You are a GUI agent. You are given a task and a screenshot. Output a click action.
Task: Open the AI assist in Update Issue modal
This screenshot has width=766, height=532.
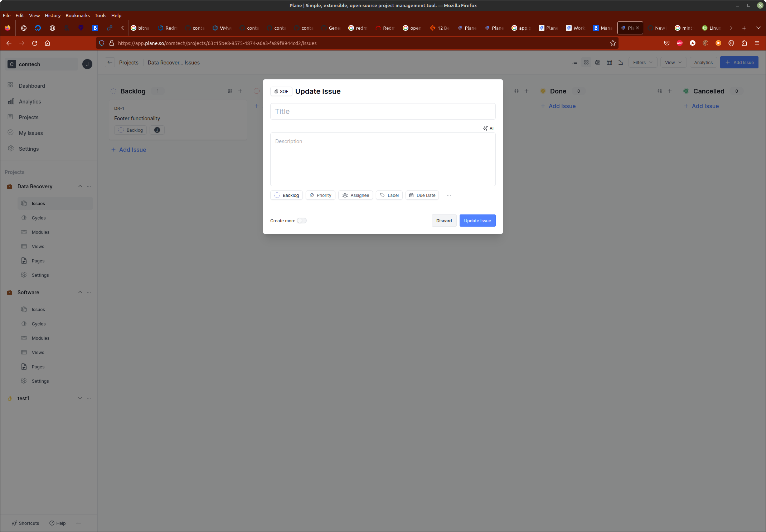pyautogui.click(x=488, y=128)
